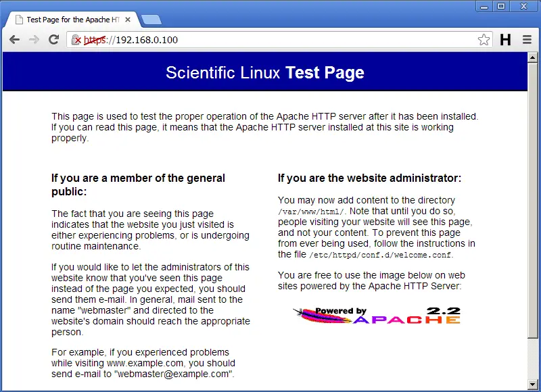Click the website administrator heading

coord(369,178)
